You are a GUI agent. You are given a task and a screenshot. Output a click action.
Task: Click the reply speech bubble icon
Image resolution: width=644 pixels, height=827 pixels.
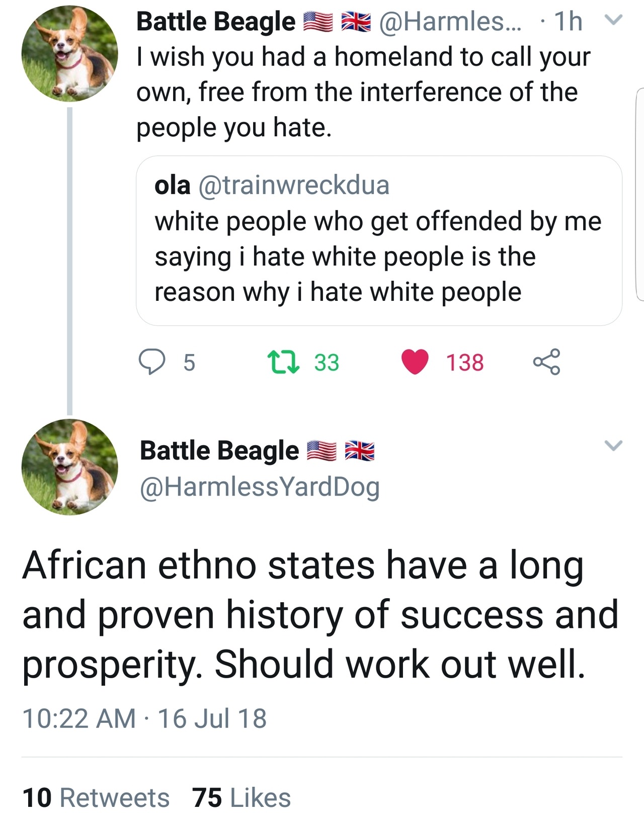tap(151, 362)
